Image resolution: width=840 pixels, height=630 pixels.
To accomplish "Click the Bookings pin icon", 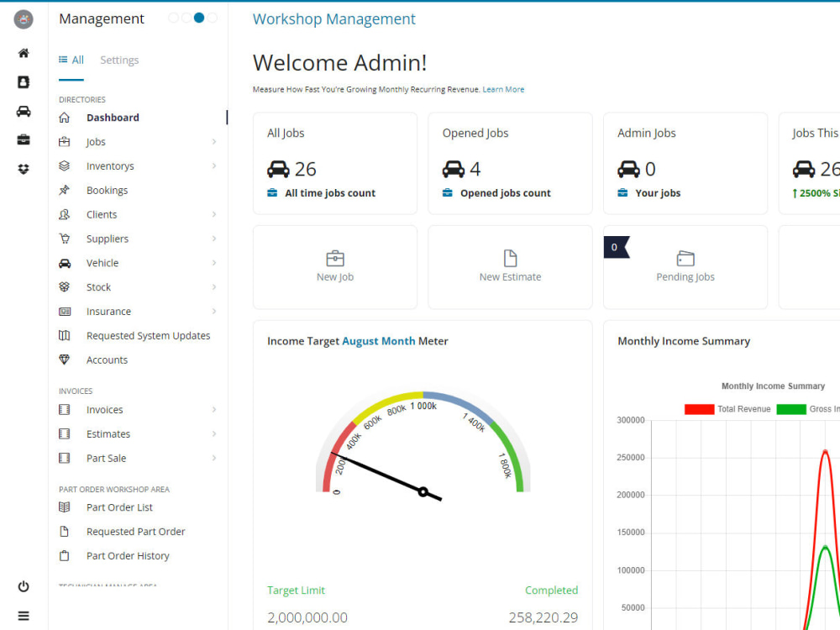I will pos(65,190).
